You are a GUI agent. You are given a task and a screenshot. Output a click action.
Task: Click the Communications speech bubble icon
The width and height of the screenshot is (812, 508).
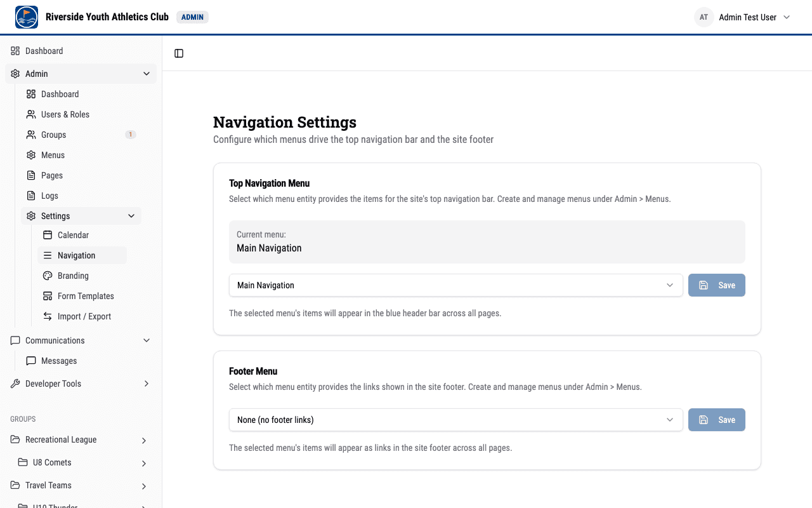[15, 340]
